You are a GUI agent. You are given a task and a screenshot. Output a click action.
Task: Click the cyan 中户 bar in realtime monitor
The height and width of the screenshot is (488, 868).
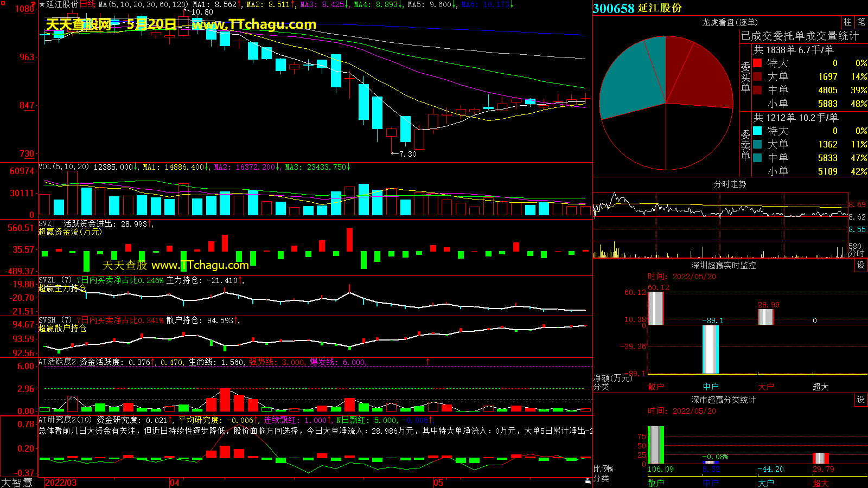point(711,349)
